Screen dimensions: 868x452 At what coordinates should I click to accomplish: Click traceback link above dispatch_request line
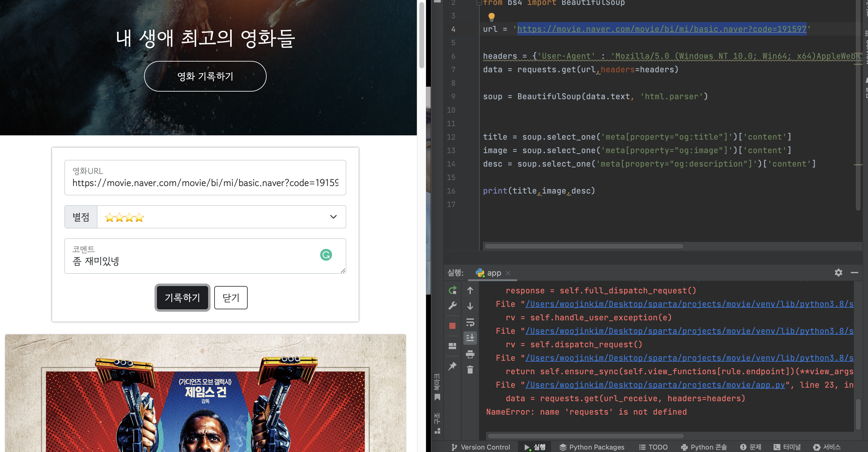(689, 331)
